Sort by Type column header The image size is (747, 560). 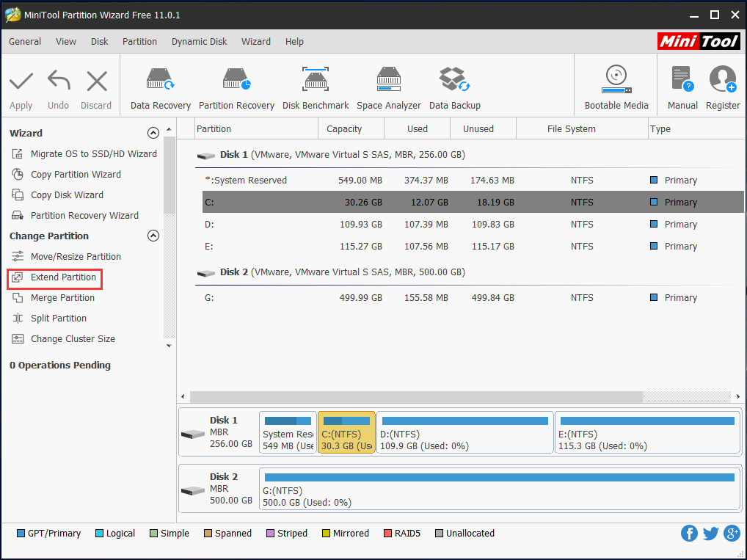(x=696, y=128)
